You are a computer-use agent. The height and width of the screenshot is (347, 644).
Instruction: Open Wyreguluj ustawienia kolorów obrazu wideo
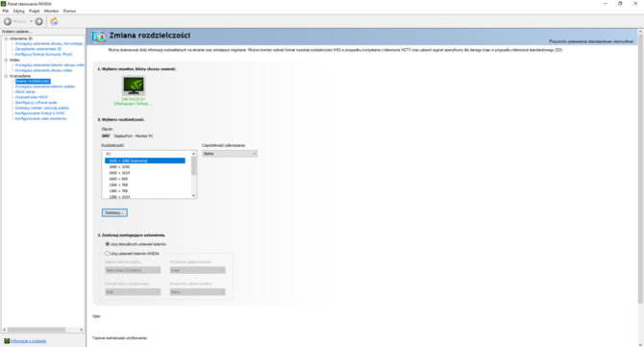[x=50, y=65]
